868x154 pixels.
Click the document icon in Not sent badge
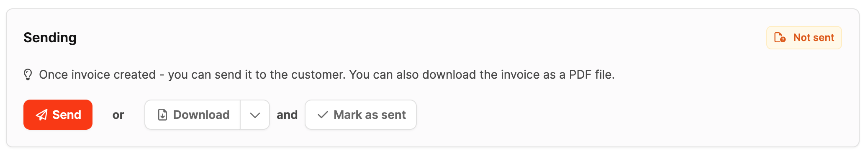click(780, 38)
